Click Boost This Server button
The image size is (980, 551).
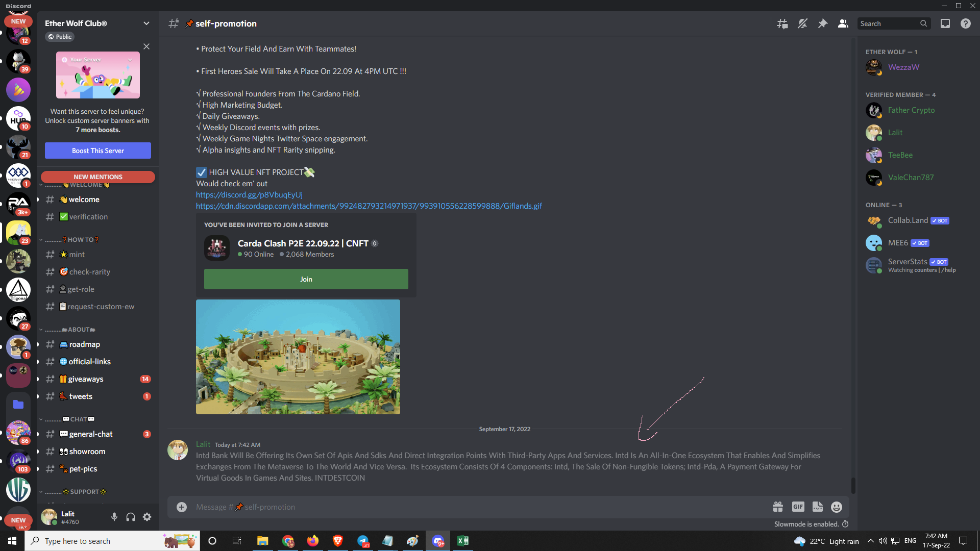click(x=98, y=151)
